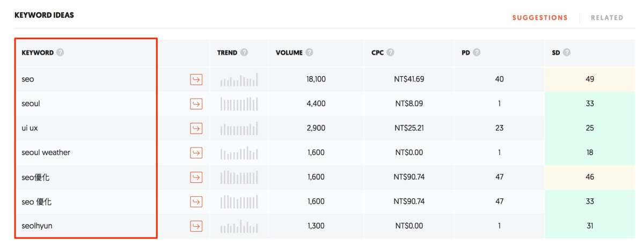Click the help icon next to CPC
644x244 pixels.
click(390, 53)
